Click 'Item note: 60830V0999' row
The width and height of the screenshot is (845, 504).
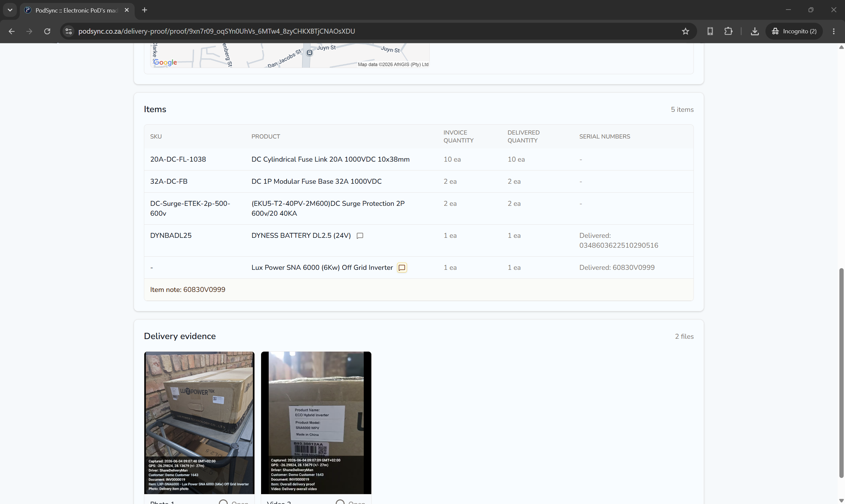coord(419,289)
